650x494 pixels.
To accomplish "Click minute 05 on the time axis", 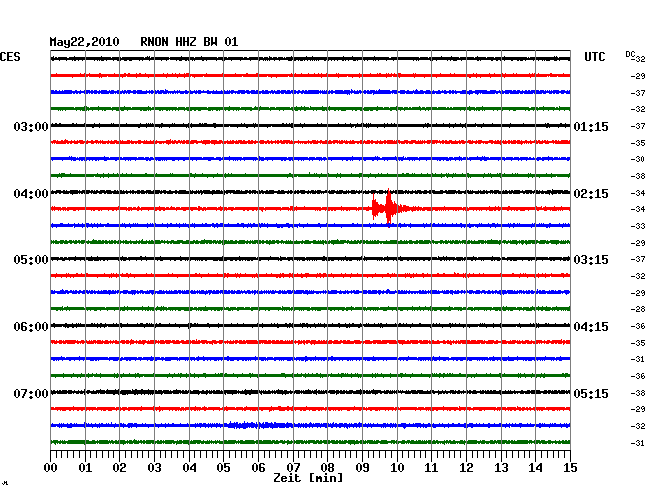I will click(x=223, y=467).
